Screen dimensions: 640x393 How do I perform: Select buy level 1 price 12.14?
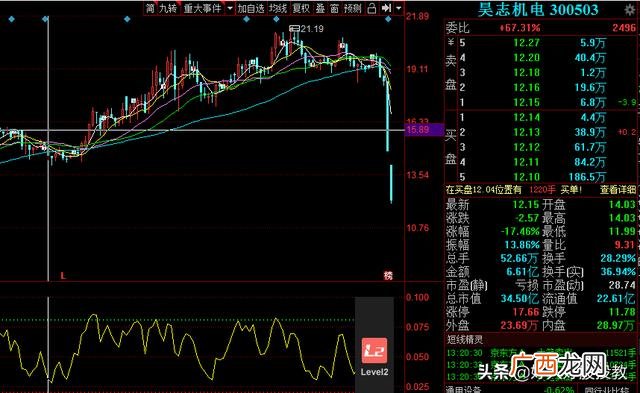point(527,118)
